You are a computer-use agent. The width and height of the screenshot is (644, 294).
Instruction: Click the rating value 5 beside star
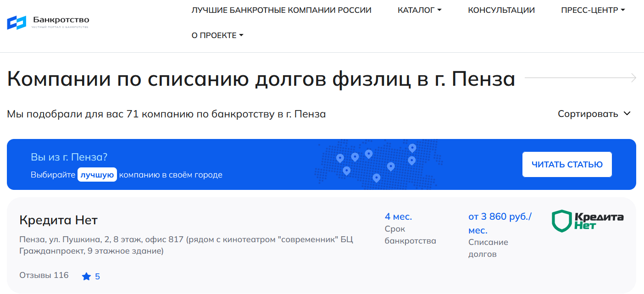(97, 277)
